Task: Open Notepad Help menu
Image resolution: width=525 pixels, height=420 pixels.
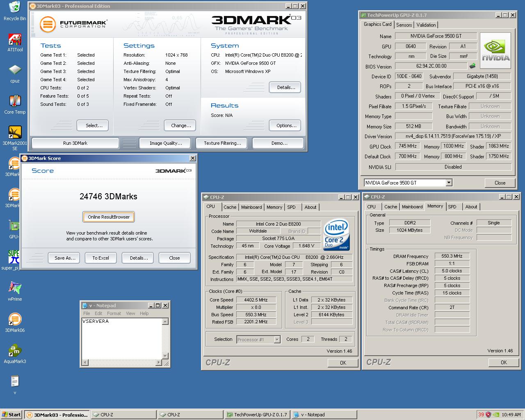Action: coord(144,313)
